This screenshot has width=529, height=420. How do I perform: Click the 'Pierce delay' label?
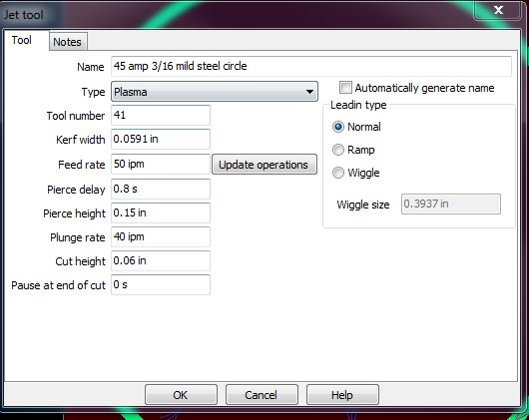[x=76, y=190]
